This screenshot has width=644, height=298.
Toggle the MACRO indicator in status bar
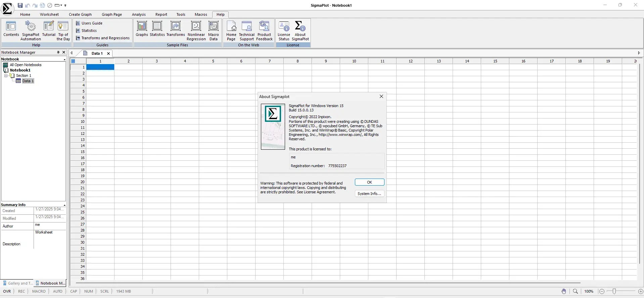tap(39, 291)
